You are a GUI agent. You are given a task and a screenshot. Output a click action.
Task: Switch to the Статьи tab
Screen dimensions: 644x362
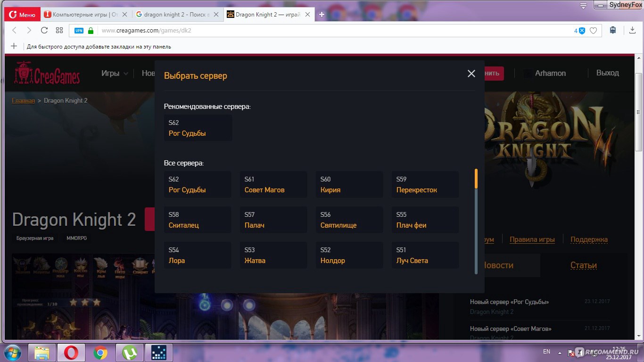pos(583,265)
